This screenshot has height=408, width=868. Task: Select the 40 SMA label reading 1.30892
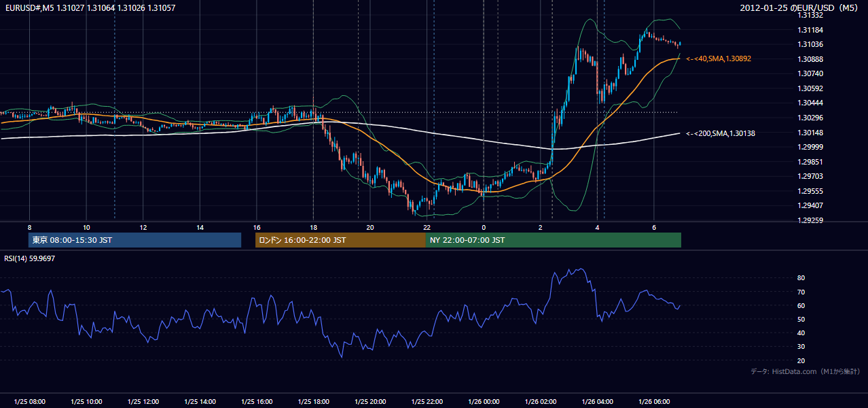[x=719, y=59]
